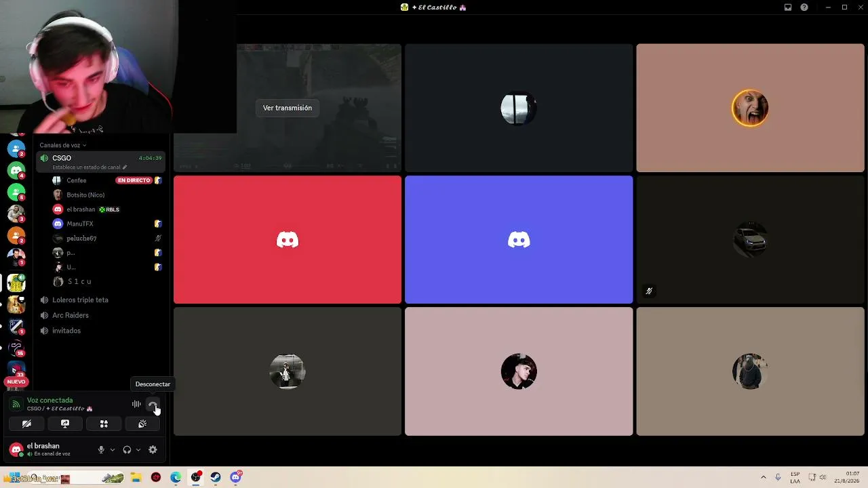Select user ManuTFX in voice list

pos(79,224)
